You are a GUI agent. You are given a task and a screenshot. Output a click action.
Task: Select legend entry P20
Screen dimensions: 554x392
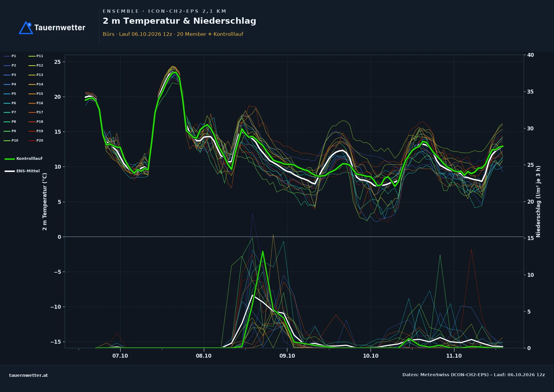36,140
